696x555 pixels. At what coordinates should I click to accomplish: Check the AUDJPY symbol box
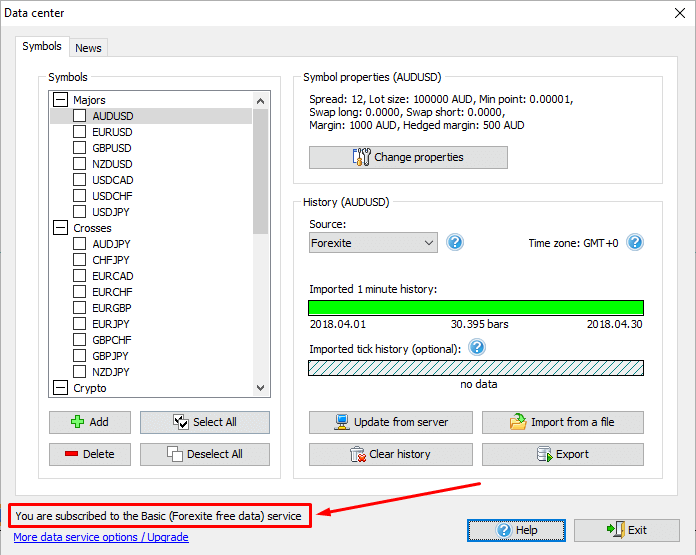80,244
